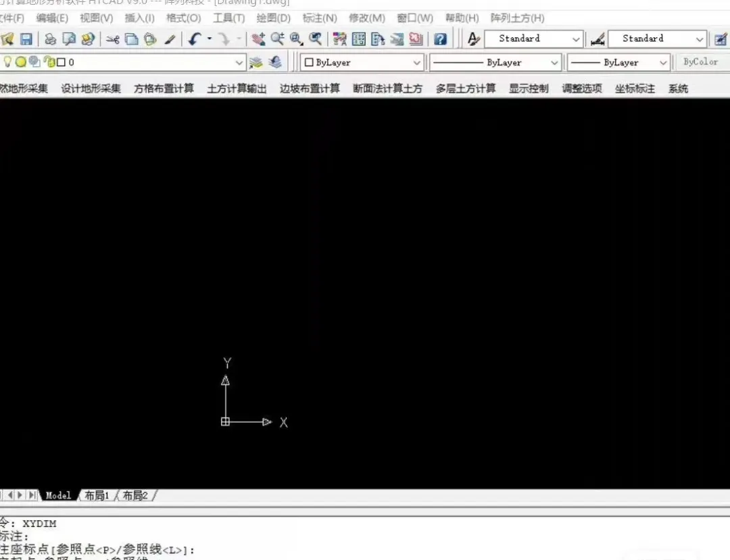The height and width of the screenshot is (560, 730).
Task: Click the Copy icon
Action: (x=132, y=39)
